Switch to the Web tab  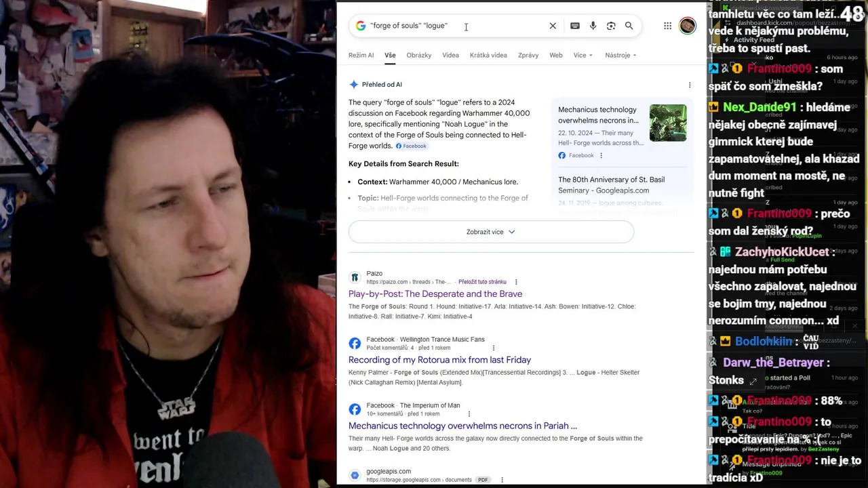pos(556,55)
